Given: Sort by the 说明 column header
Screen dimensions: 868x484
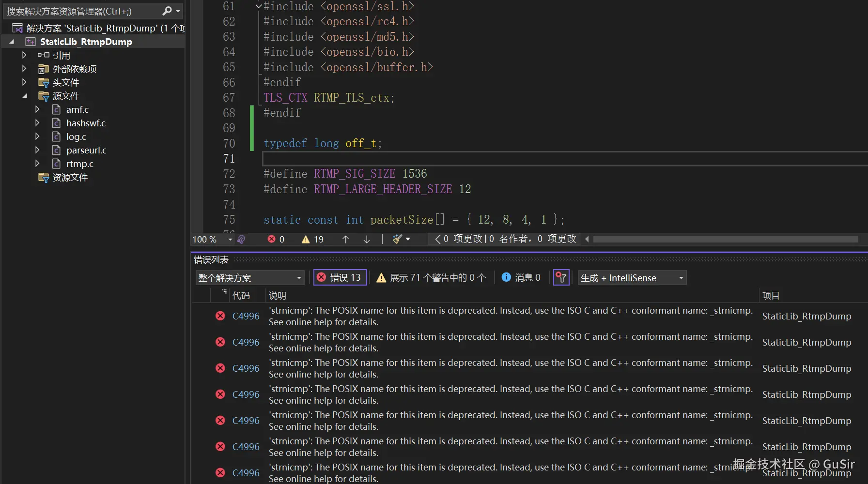Looking at the screenshot, I should click(278, 296).
